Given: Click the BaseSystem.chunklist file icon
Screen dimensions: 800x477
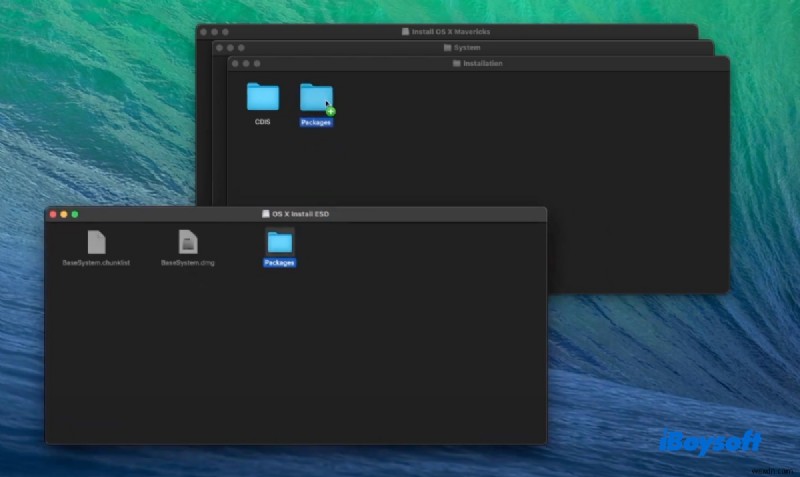Looking at the screenshot, I should pyautogui.click(x=96, y=242).
